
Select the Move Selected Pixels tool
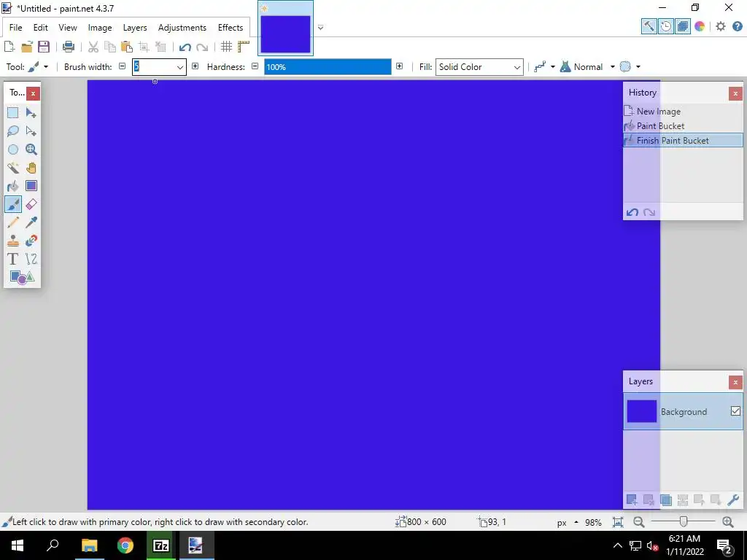click(x=31, y=113)
